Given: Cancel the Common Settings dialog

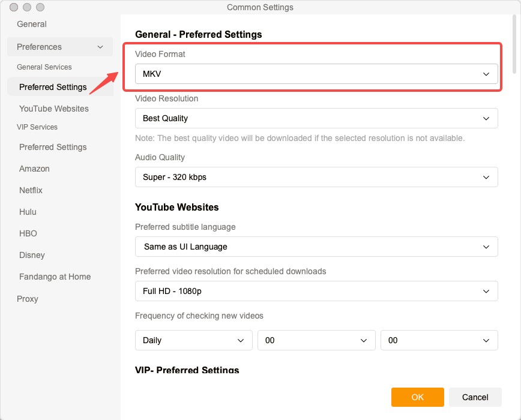Looking at the screenshot, I should click(x=475, y=397).
